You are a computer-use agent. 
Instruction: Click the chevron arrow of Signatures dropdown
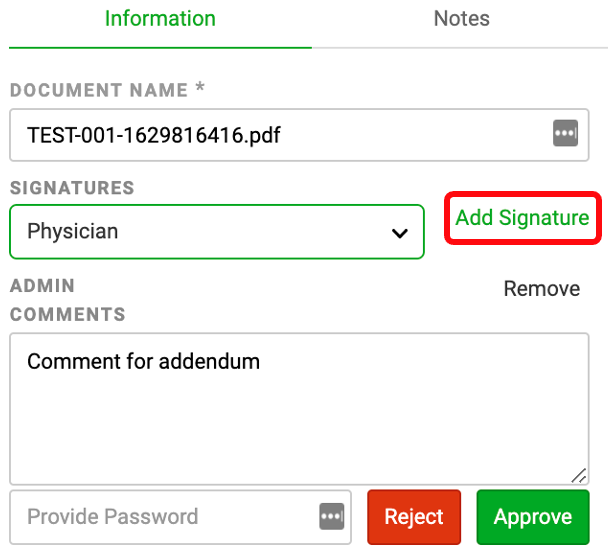click(x=399, y=233)
